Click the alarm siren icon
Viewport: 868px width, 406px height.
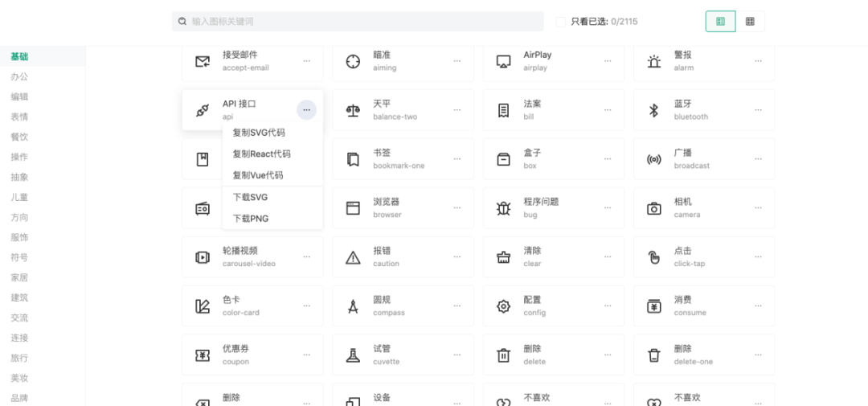654,61
